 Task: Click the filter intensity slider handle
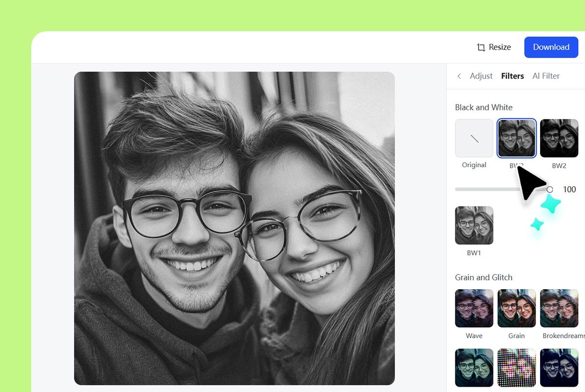pos(550,189)
